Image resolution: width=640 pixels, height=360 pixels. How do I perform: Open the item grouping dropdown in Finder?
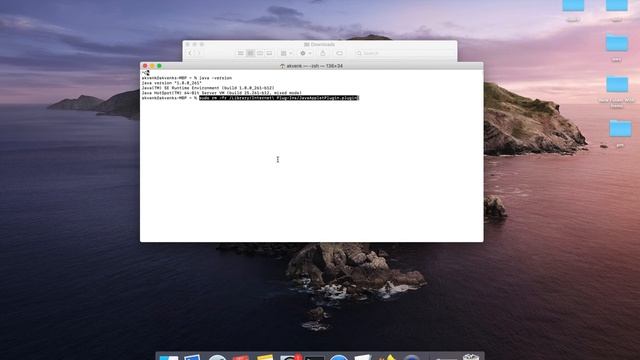pyautogui.click(x=286, y=53)
